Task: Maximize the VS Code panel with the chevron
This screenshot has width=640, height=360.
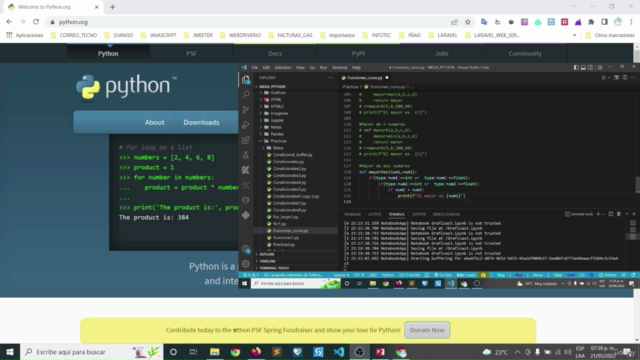Action: pyautogui.click(x=627, y=214)
